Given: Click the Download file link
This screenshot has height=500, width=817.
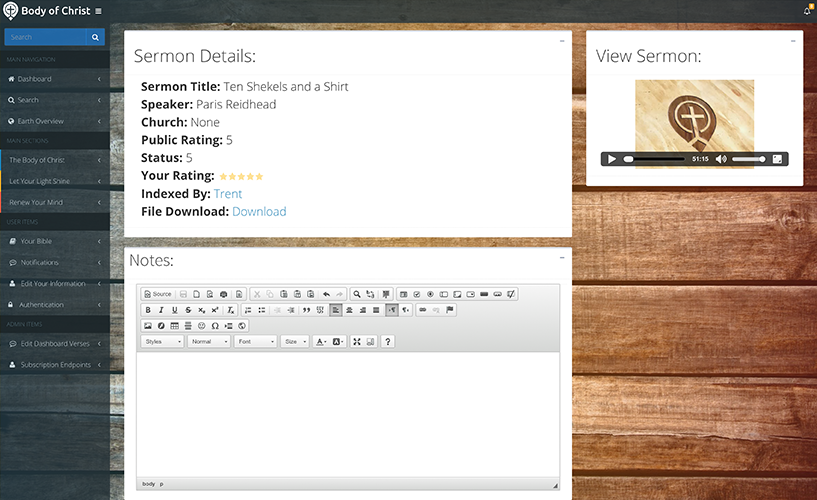Looking at the screenshot, I should click(259, 211).
